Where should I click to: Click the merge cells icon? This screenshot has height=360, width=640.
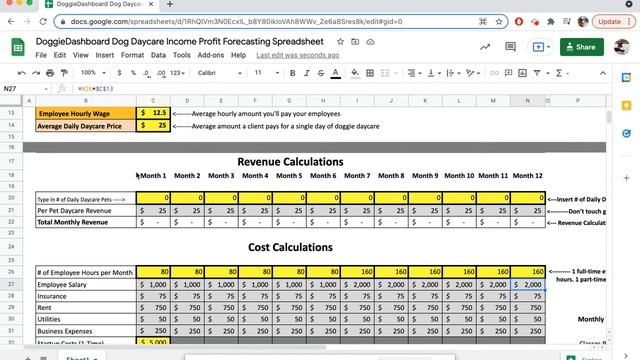coord(384,73)
